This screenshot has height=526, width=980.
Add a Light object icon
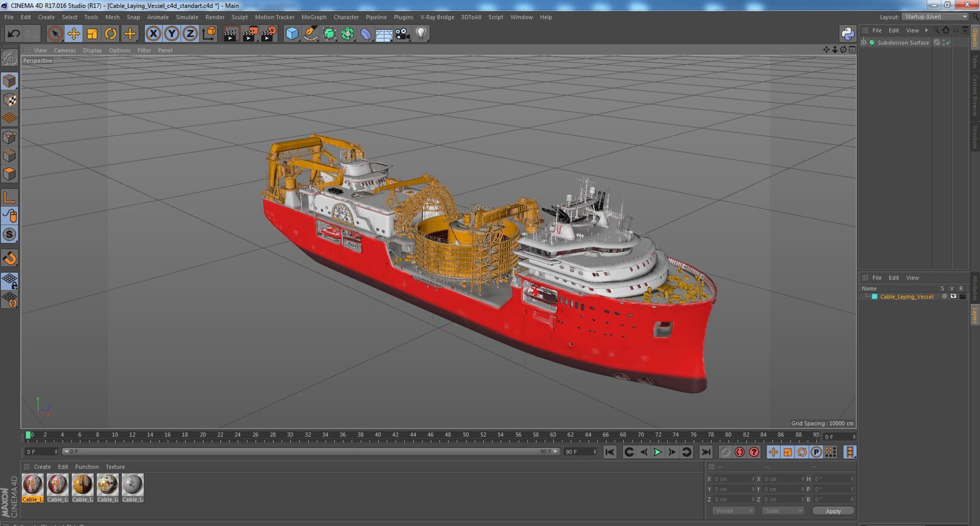tap(421, 34)
